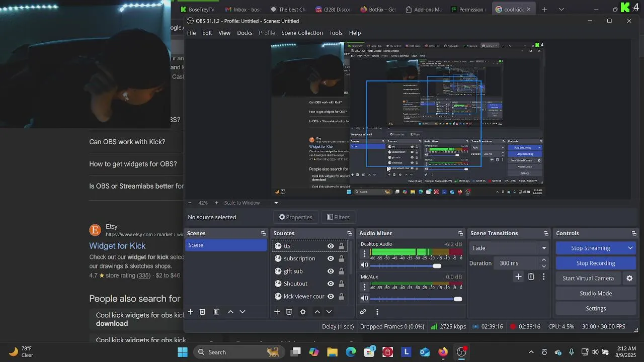
Task: Open Scale to Window dropdown arrow
Action: pos(276,203)
